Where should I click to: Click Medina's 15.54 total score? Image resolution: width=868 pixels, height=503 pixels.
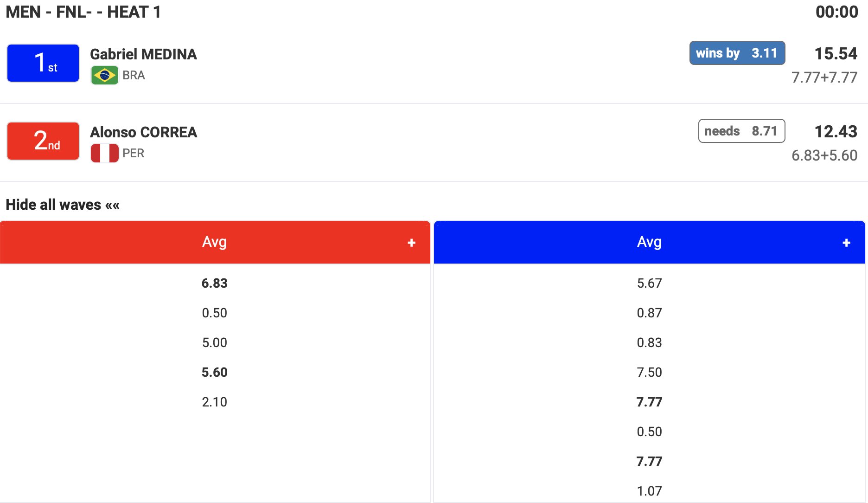[836, 53]
